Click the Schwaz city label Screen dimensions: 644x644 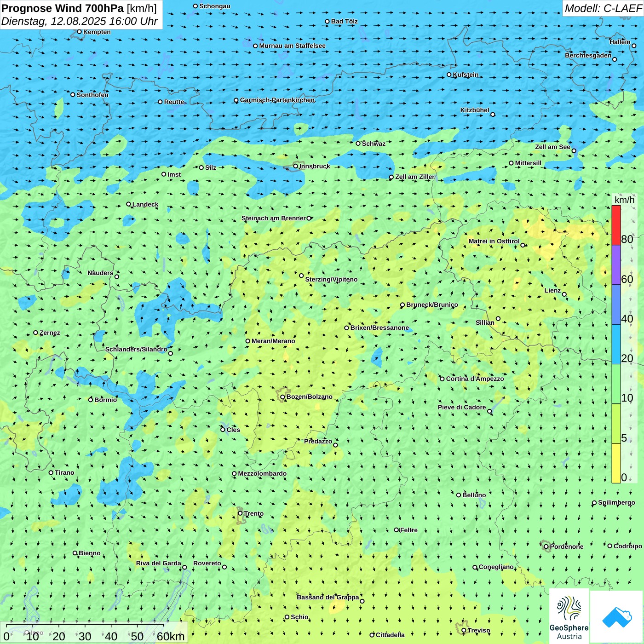click(374, 144)
